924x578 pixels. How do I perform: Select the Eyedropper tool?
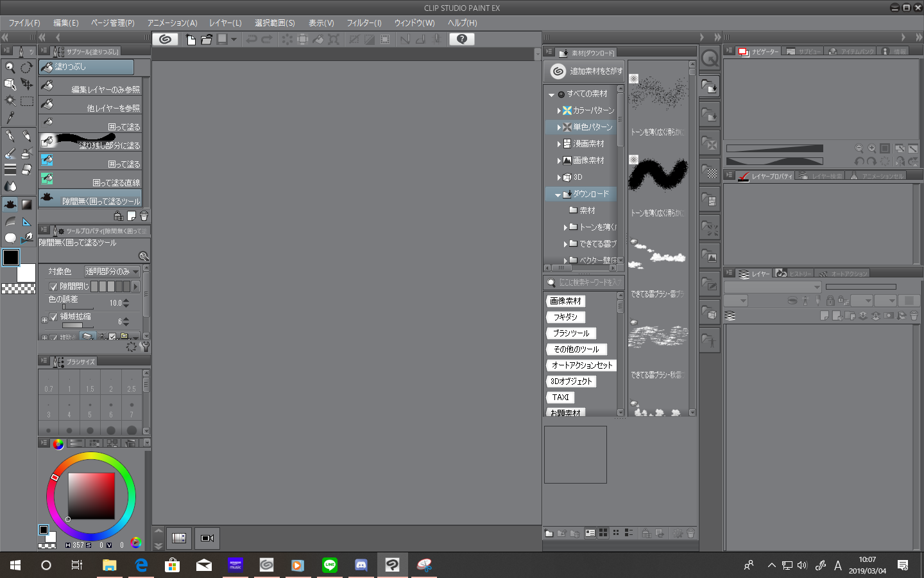pos(10,118)
